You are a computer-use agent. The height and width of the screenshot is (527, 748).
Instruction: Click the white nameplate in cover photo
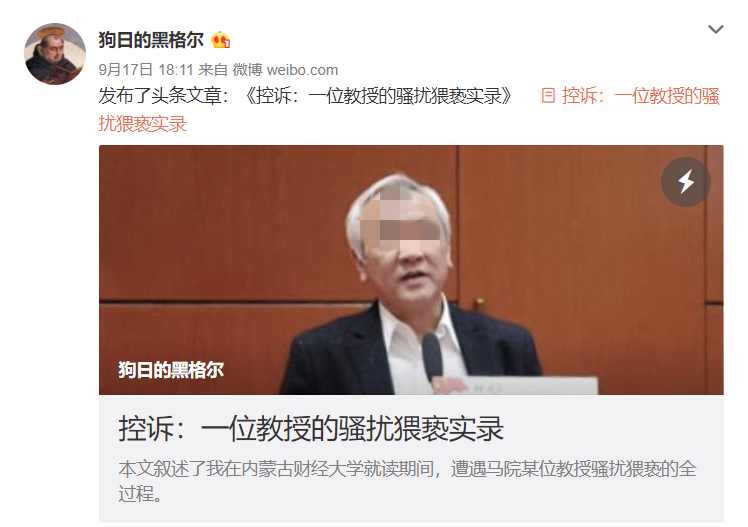coord(515,386)
